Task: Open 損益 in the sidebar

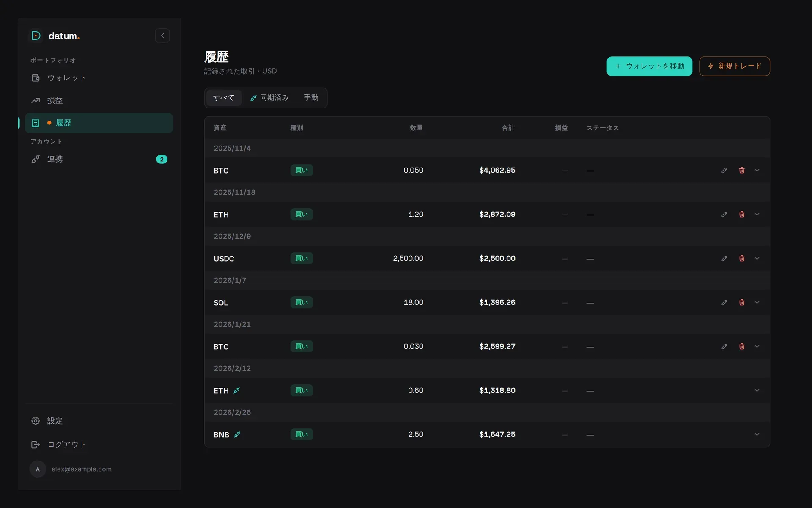Action: click(x=99, y=100)
